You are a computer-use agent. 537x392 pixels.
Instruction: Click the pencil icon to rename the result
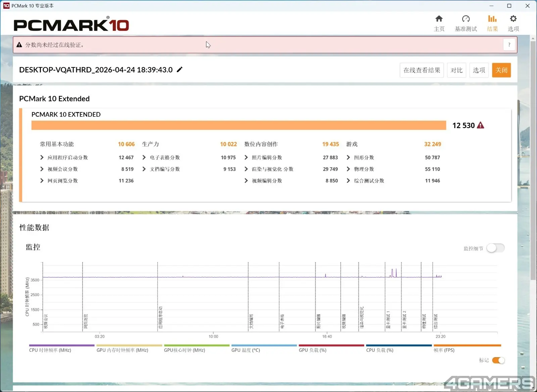[x=180, y=69]
